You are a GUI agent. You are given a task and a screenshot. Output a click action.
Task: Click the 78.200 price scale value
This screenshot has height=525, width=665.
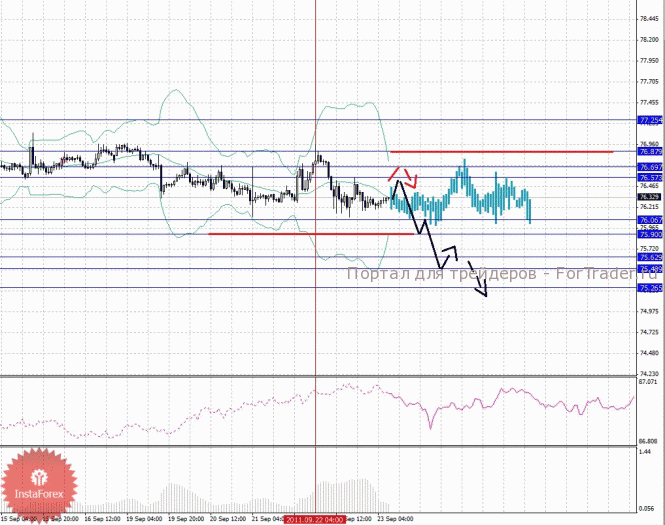point(649,39)
